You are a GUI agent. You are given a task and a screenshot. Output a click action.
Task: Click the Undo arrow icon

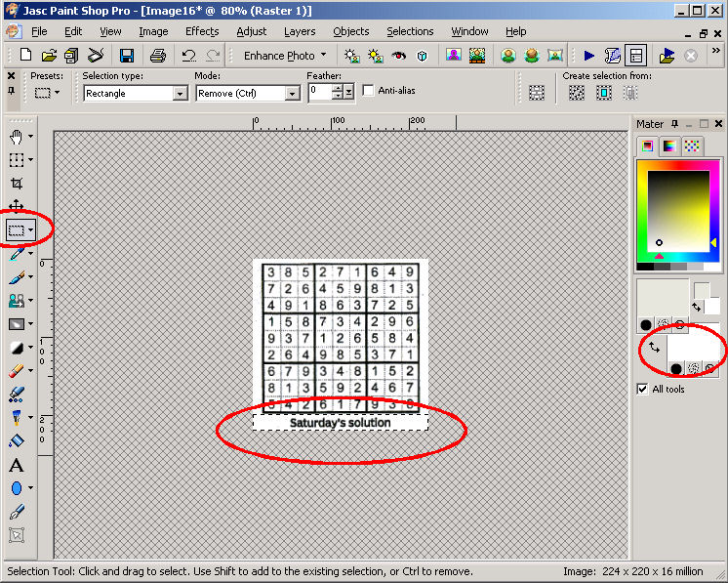pyautogui.click(x=189, y=56)
